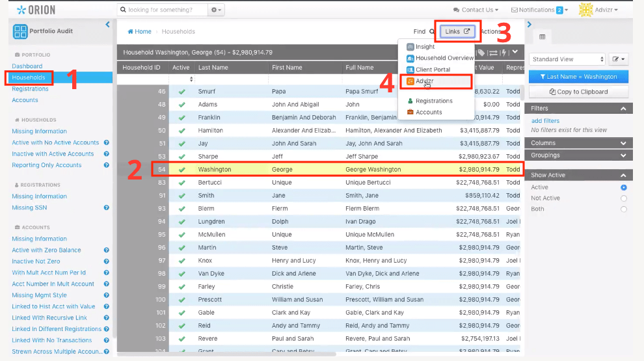Select the Both radio button
Screen dimensions: 644x361
[x=623, y=209]
